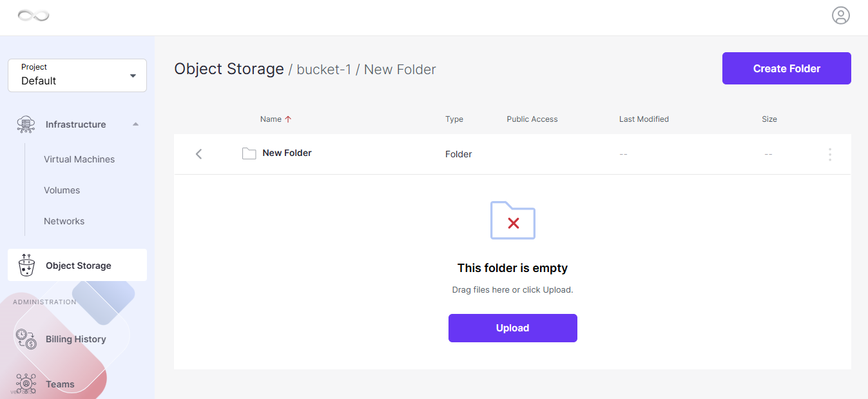Open the Project Default dropdown
Viewport: 868px width, 399px height.
coord(77,75)
